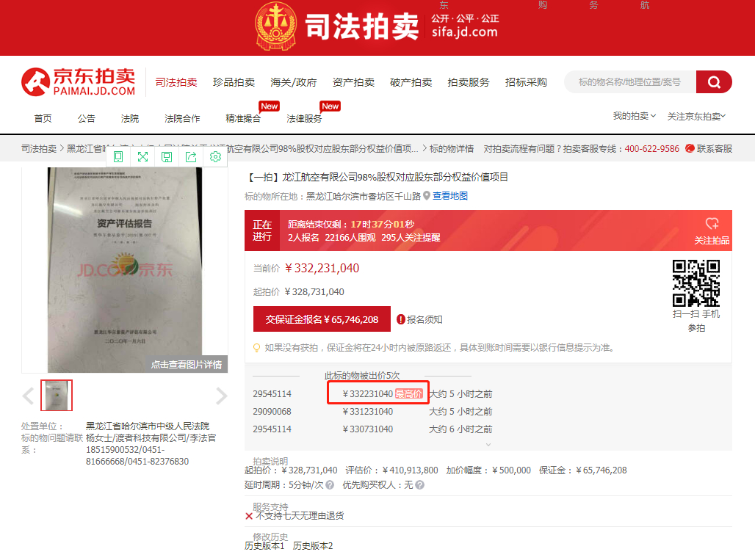This screenshot has width=755, height=560.
Task: Open fullscreen view with the expand arrows icon
Action: point(142,156)
